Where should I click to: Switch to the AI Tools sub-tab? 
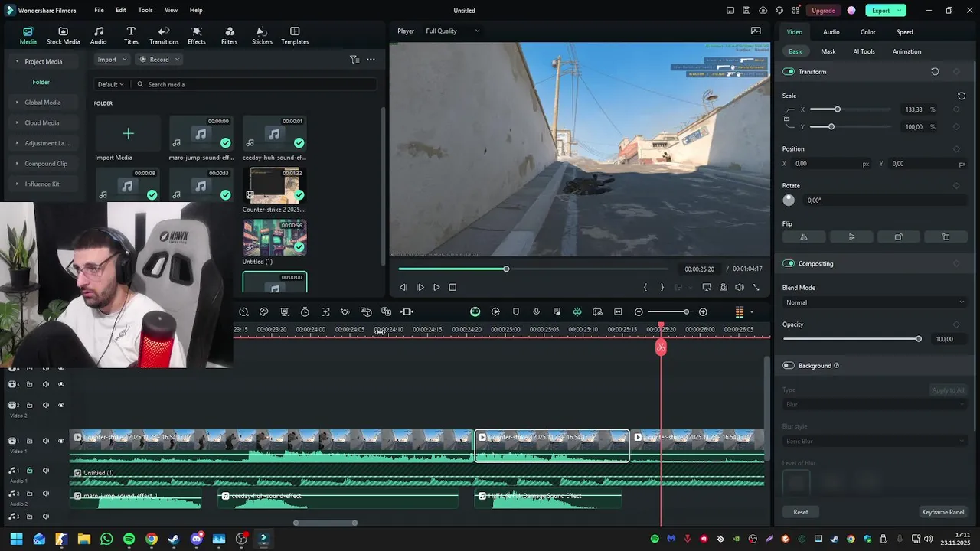[864, 51]
